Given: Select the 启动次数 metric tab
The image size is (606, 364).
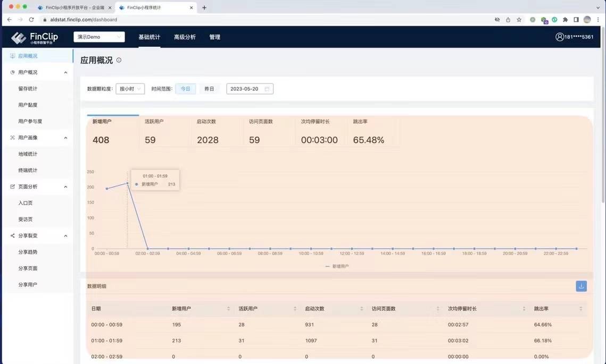Looking at the screenshot, I should [x=217, y=131].
